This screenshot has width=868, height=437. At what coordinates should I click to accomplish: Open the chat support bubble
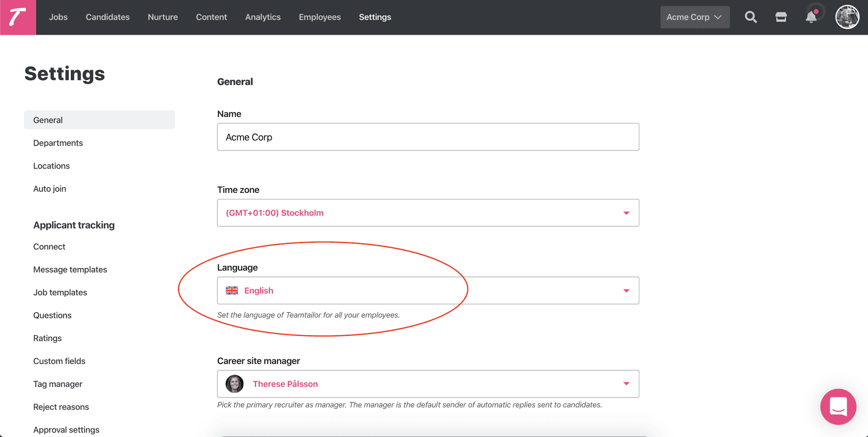click(838, 407)
